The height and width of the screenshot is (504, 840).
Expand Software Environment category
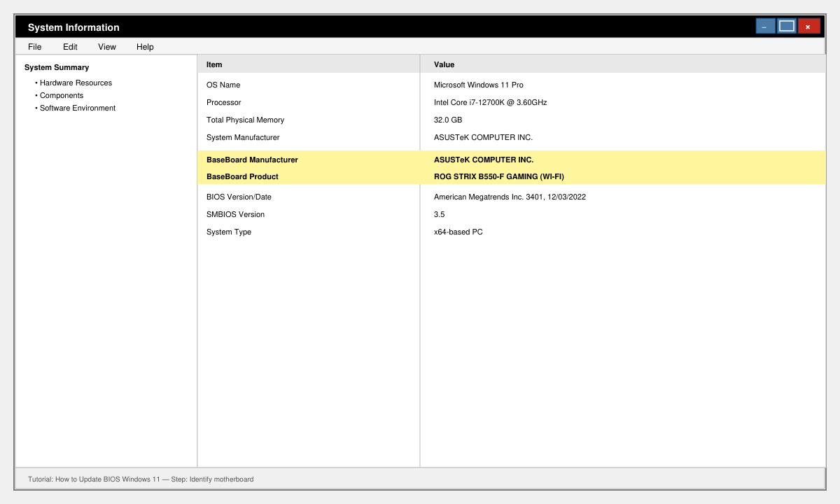(x=78, y=108)
